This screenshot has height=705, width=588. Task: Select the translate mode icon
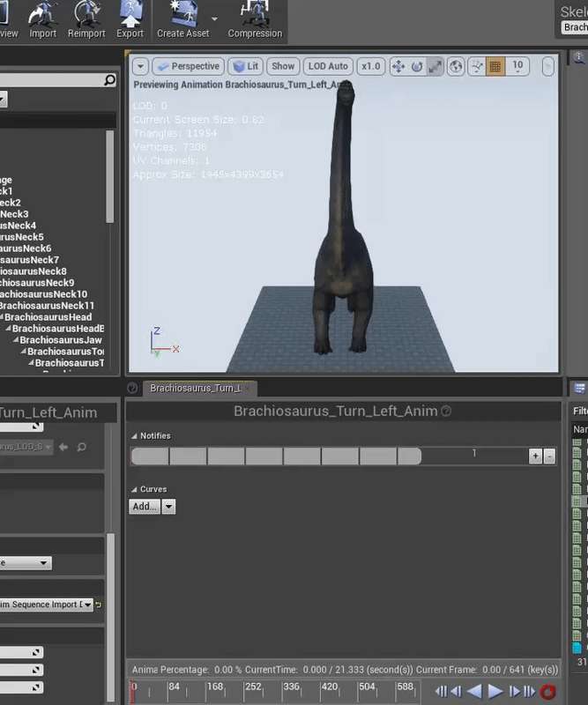[x=398, y=67]
